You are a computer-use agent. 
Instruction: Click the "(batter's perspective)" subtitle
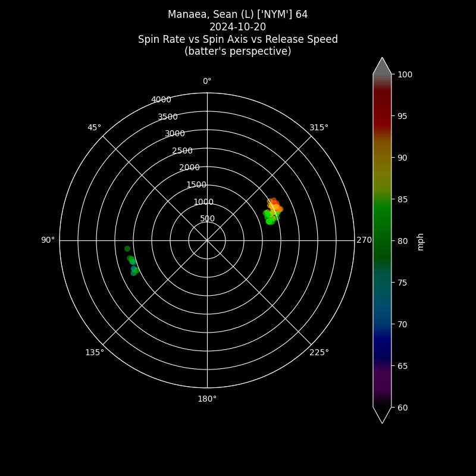click(237, 51)
